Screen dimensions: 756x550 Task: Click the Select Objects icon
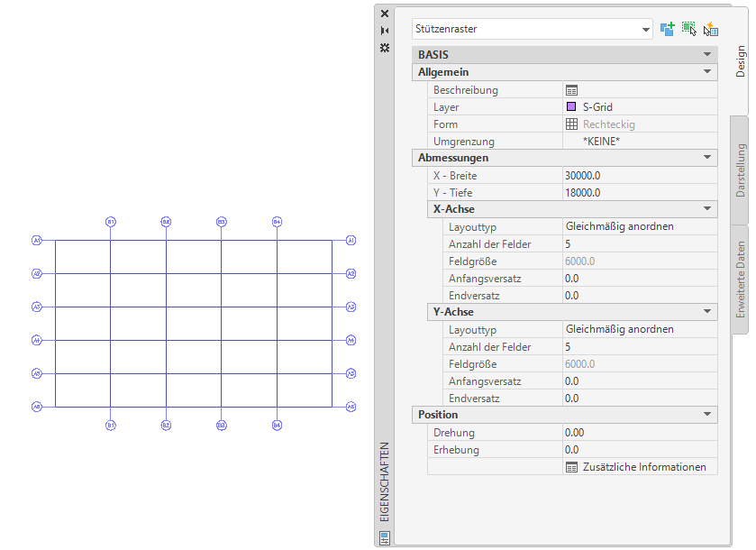click(x=689, y=29)
